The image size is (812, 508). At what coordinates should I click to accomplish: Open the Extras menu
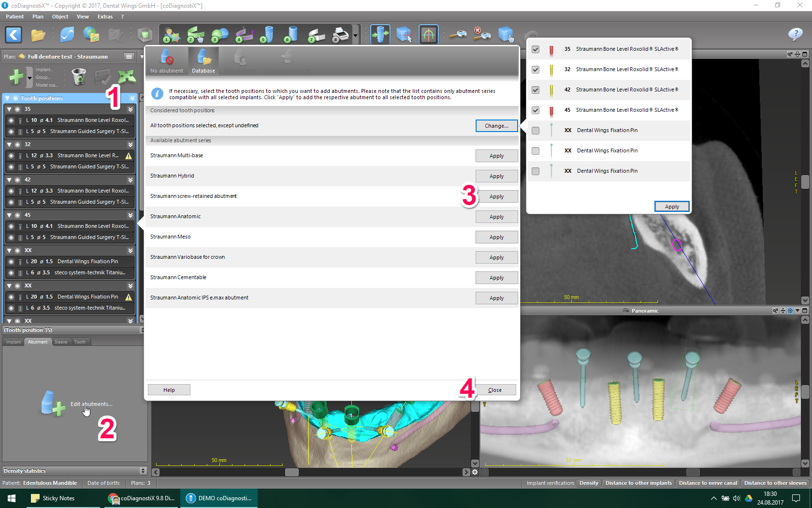coord(105,16)
